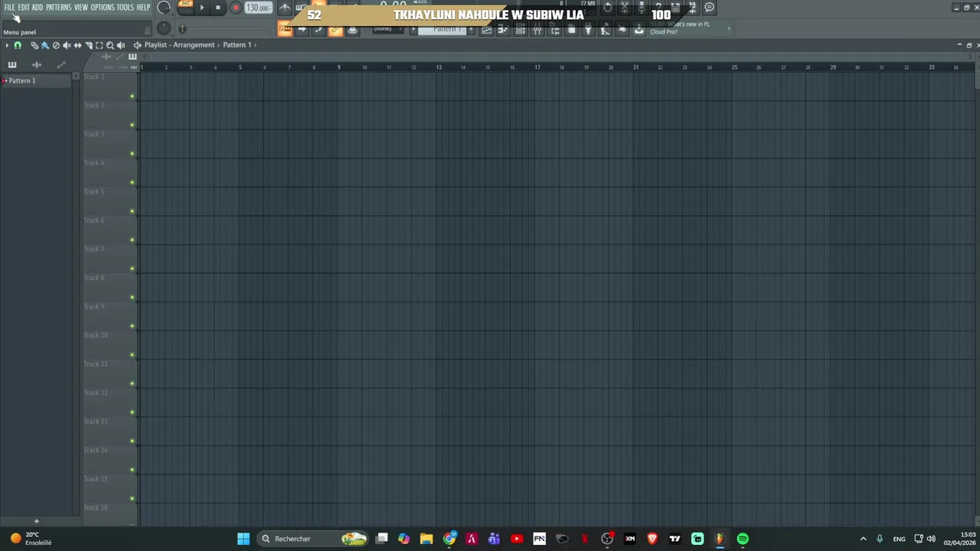Open the Mixer from the toolbar
The width and height of the screenshot is (980, 551).
tap(537, 29)
